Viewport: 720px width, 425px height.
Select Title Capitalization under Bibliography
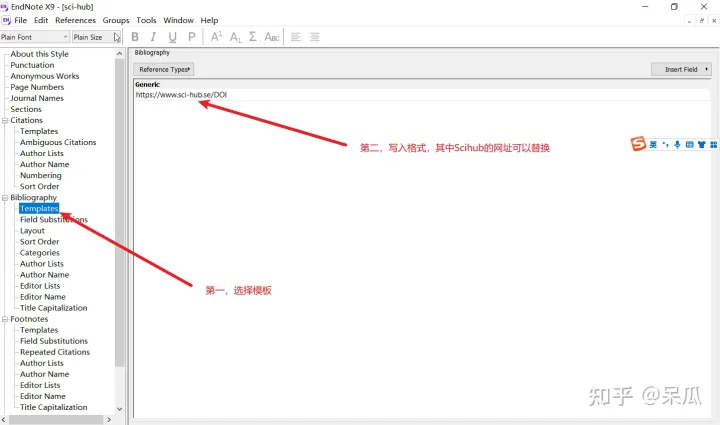[53, 308]
